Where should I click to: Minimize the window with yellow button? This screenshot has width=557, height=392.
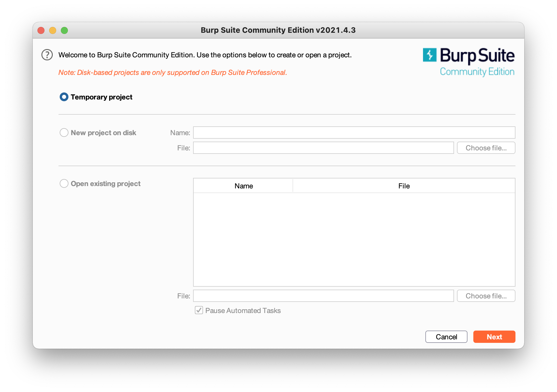click(53, 30)
